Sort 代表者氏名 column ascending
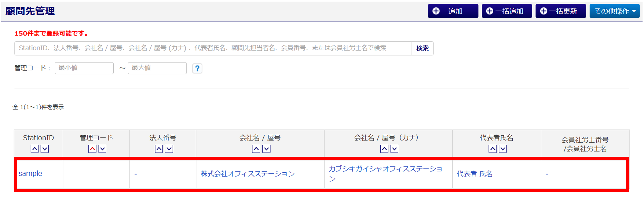This screenshot has height=202, width=644. click(x=493, y=149)
